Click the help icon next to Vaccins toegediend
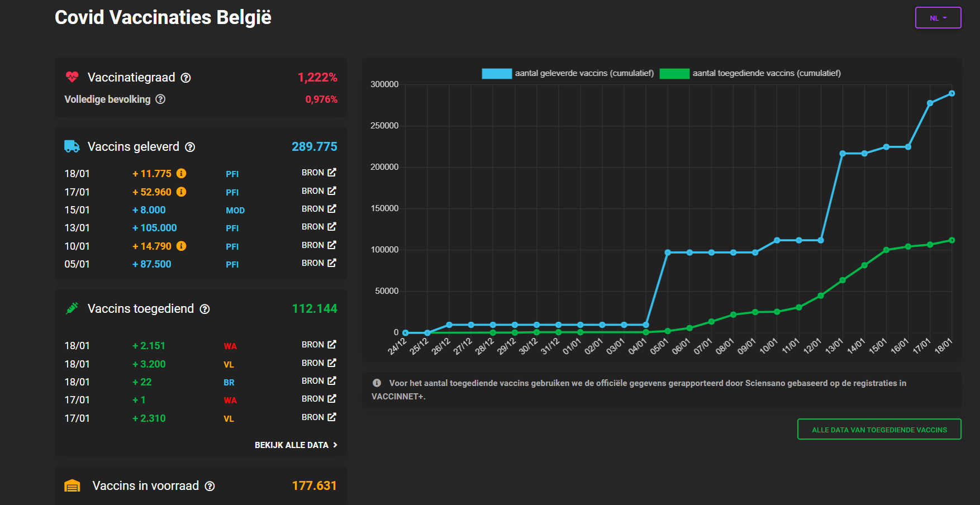Viewport: 980px width, 505px height. [x=205, y=309]
